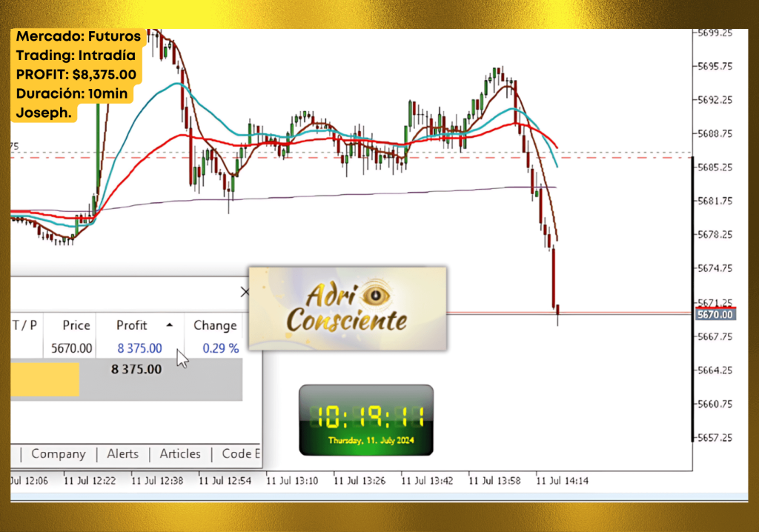
Task: Click the 5699.25 label on the price scale
Action: click(715, 33)
